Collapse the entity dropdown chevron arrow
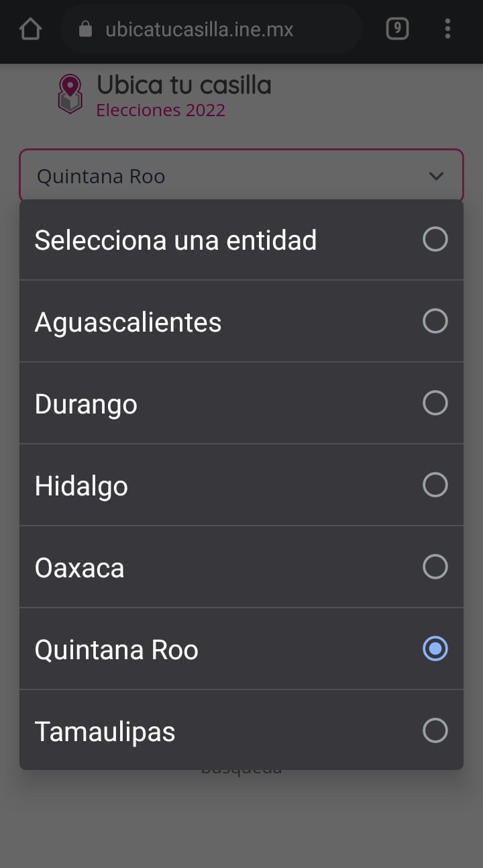 [436, 177]
